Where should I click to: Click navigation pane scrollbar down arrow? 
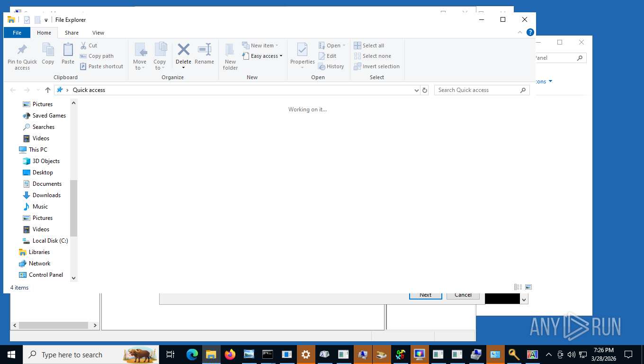click(x=73, y=278)
